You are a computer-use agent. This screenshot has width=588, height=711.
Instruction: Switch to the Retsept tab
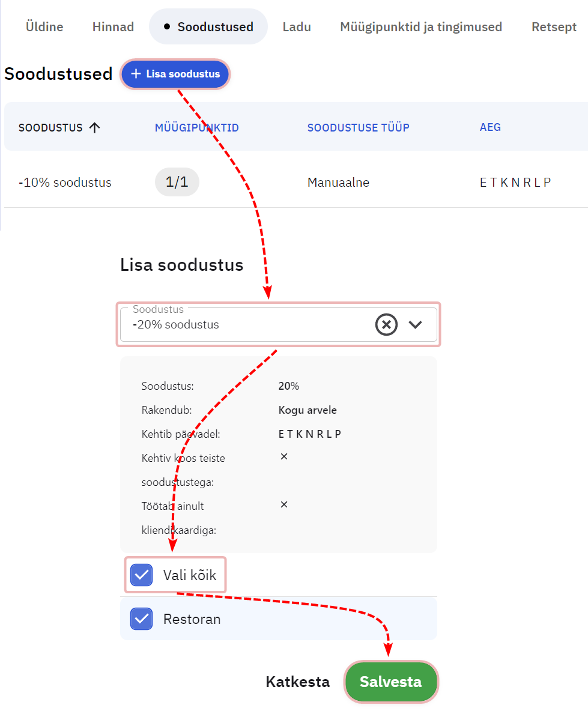554,26
